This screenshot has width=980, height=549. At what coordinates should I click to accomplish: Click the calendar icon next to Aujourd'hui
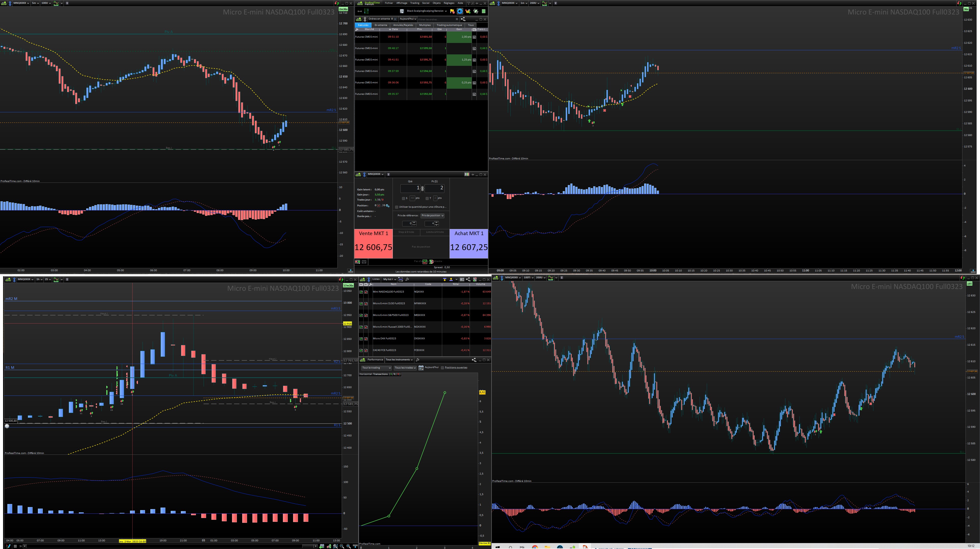[421, 368]
